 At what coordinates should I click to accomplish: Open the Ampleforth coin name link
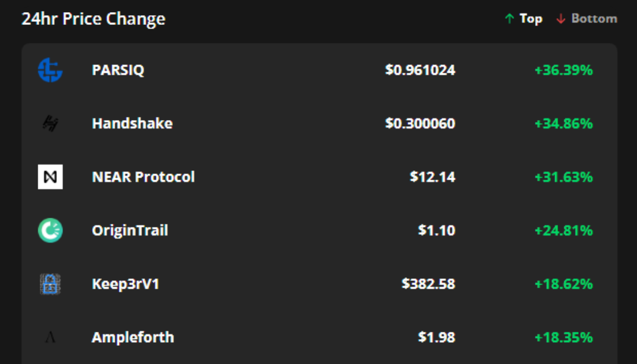[133, 337]
